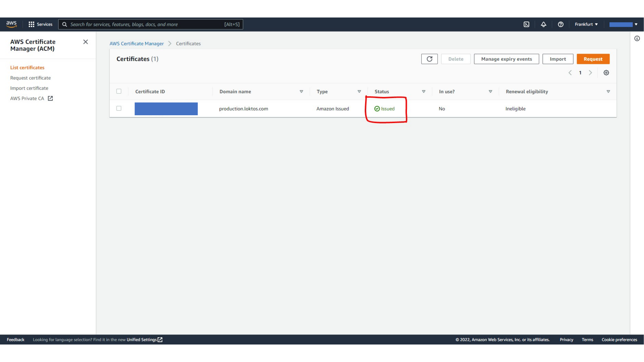
Task: Open Unified Settings link in footer
Action: point(145,340)
